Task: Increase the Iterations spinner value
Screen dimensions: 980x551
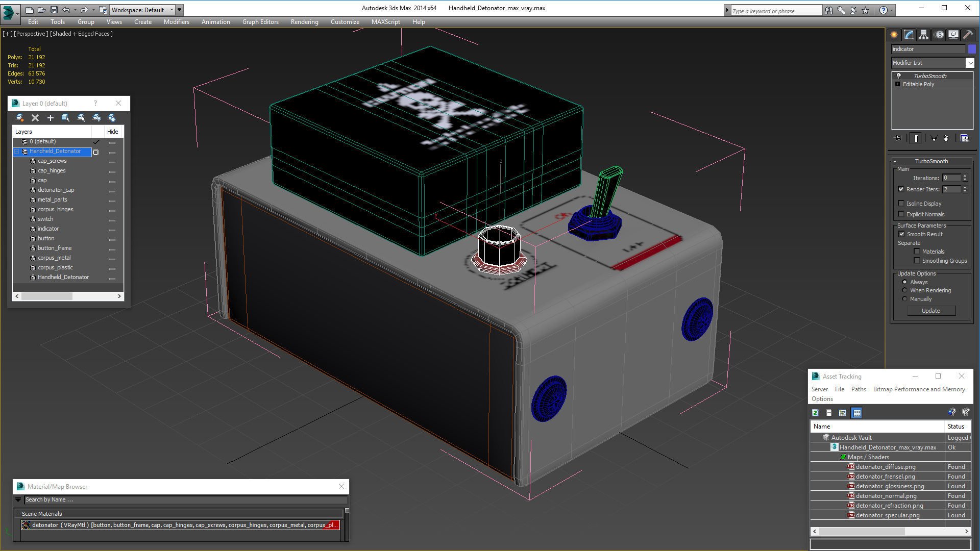Action: pyautogui.click(x=965, y=176)
